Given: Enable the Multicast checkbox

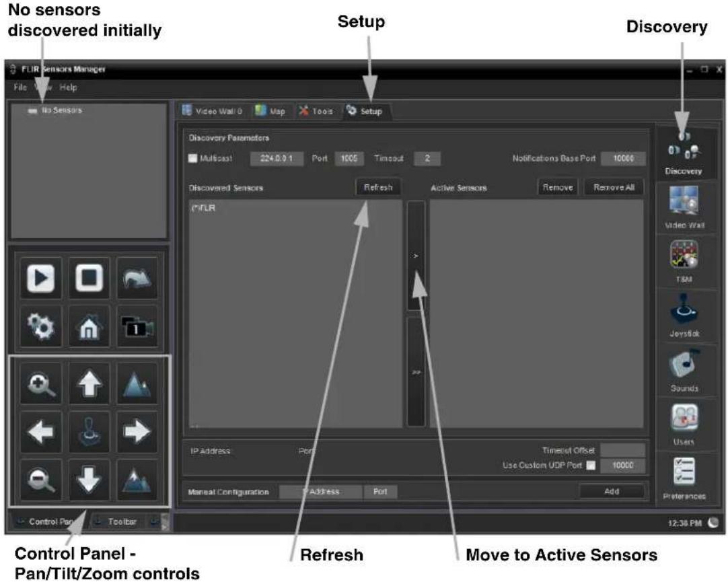Looking at the screenshot, I should pyautogui.click(x=192, y=158).
